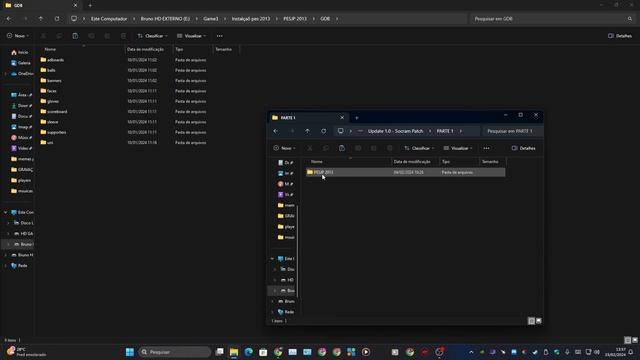This screenshot has height=360, width=640.
Task: Click the Pesquisar em PARTE 1 search field
Action: pos(513,131)
